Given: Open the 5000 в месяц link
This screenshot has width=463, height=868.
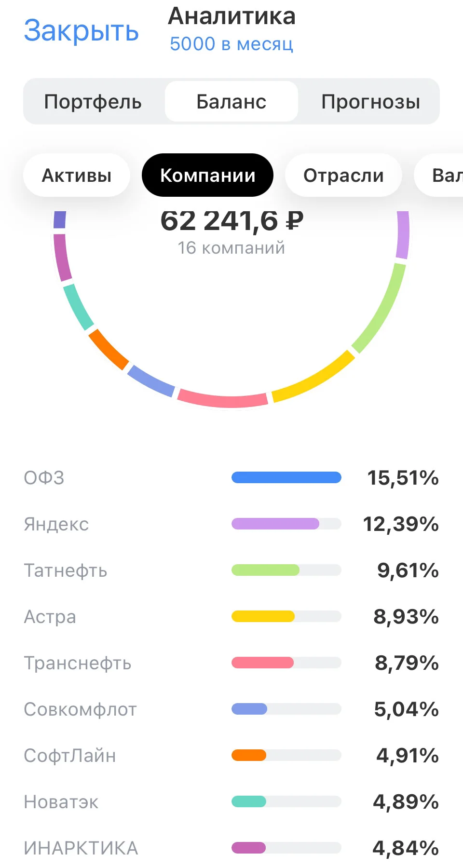Looking at the screenshot, I should (x=231, y=44).
